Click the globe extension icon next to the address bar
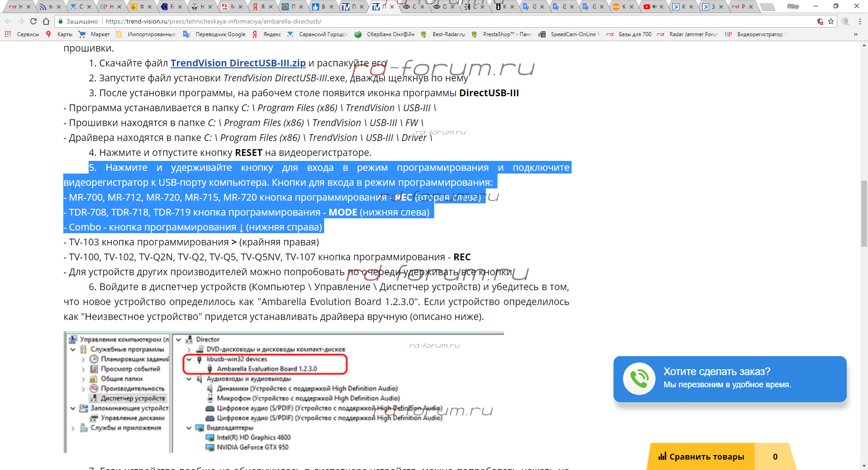The height and width of the screenshot is (470, 868). point(845,21)
